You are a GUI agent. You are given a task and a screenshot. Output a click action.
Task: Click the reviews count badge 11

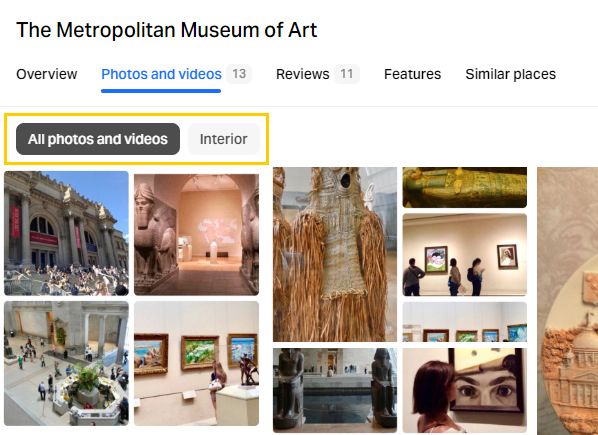coord(347,74)
